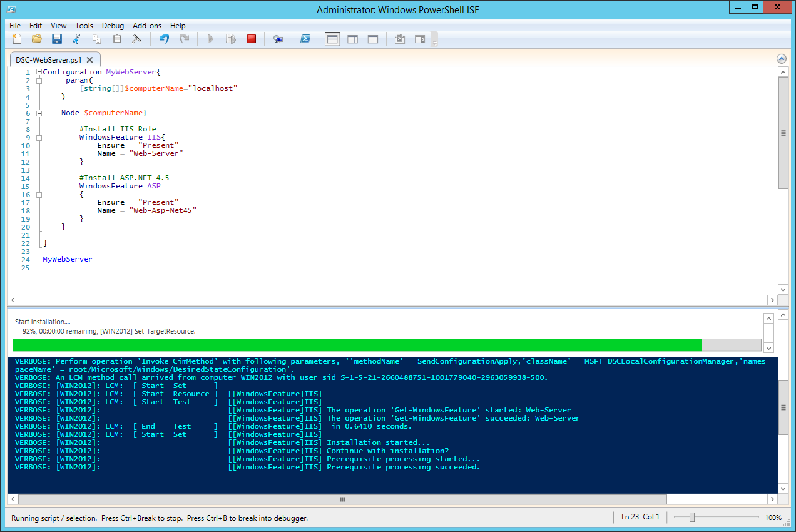Click the "Web-Server" name value
796x532 pixels.
pyautogui.click(x=156, y=153)
